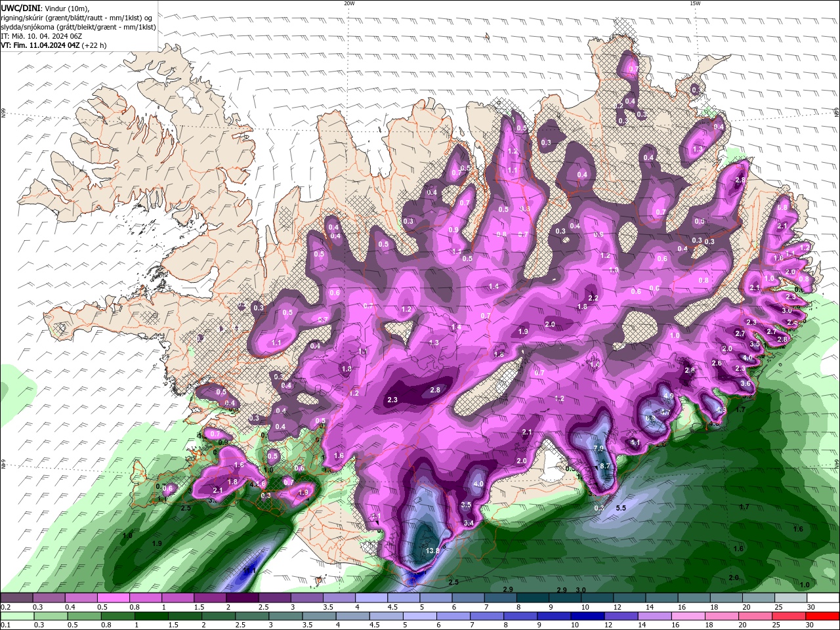Click the IT: Mið. 10. 04. 2024 06Z line
This screenshot has height=630, width=840.
point(41,36)
